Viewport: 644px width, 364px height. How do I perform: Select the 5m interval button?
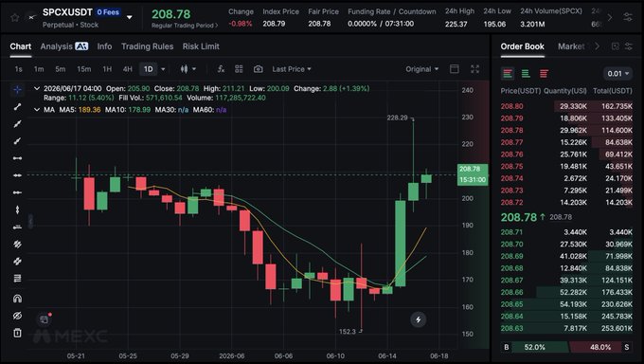[61, 69]
